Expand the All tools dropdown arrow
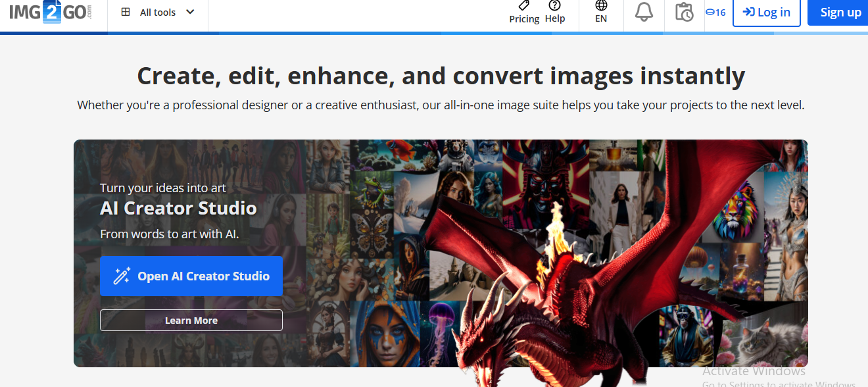Viewport: 868px width, 387px height. [190, 12]
